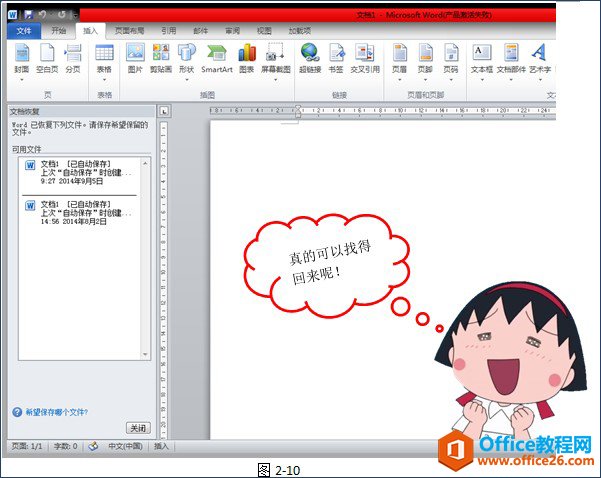Open the File (文件) tab
601x478 pixels.
pyautogui.click(x=24, y=31)
